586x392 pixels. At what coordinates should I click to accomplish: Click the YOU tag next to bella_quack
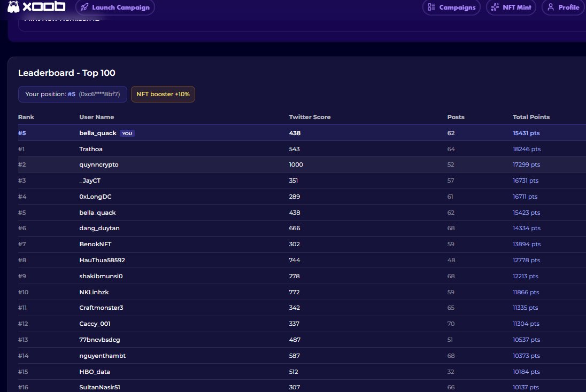click(x=127, y=134)
